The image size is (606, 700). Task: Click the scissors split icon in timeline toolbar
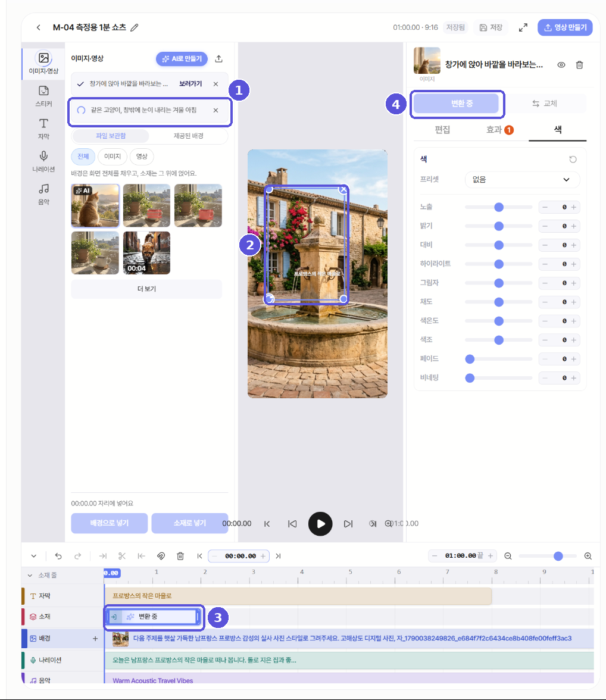(122, 556)
